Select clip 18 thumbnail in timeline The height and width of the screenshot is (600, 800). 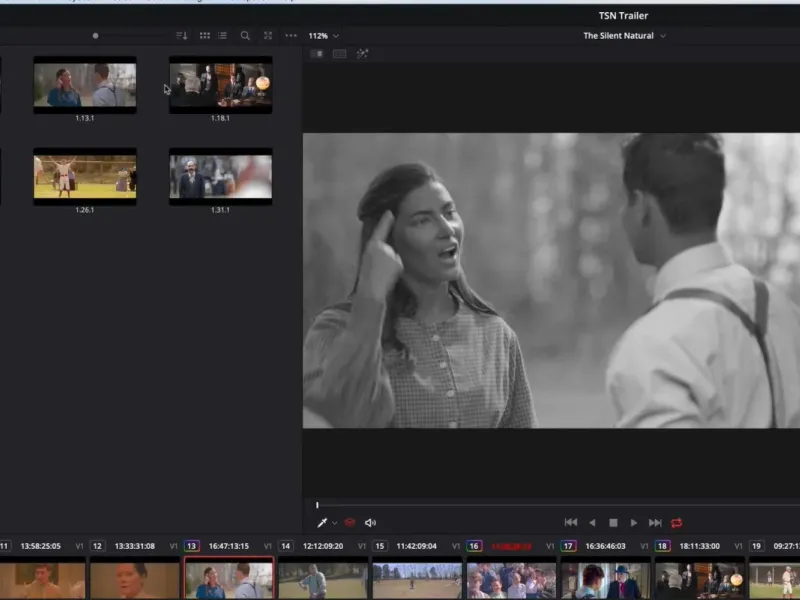click(699, 579)
